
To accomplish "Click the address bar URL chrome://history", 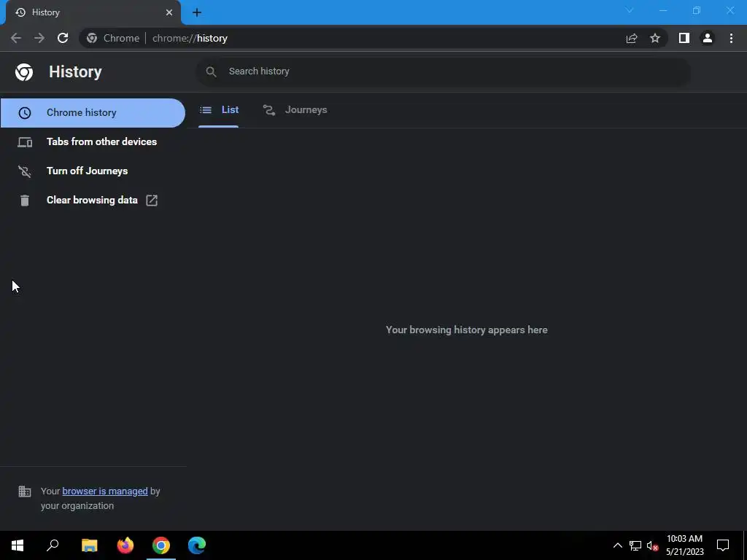I will 190,38.
